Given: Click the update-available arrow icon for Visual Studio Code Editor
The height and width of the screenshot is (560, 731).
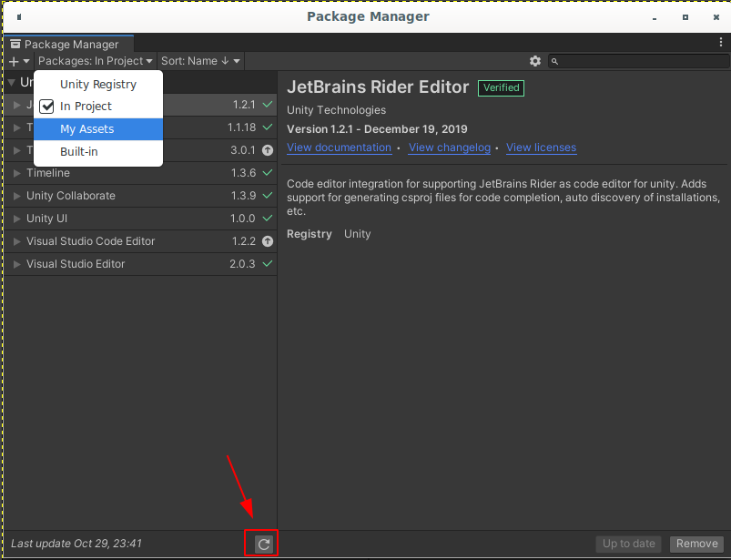Looking at the screenshot, I should tap(268, 241).
